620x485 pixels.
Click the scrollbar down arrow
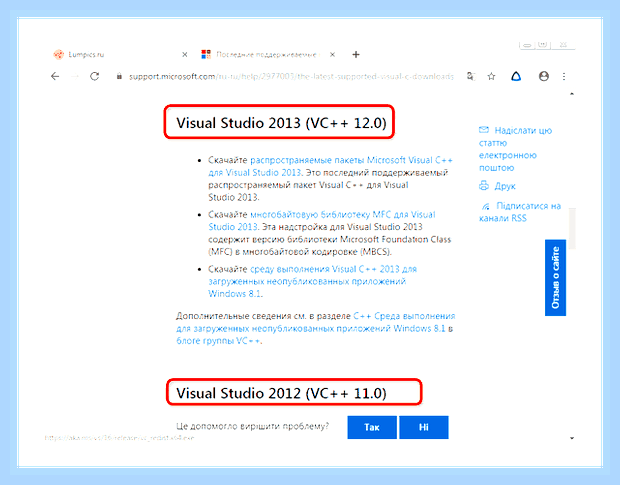[572, 438]
